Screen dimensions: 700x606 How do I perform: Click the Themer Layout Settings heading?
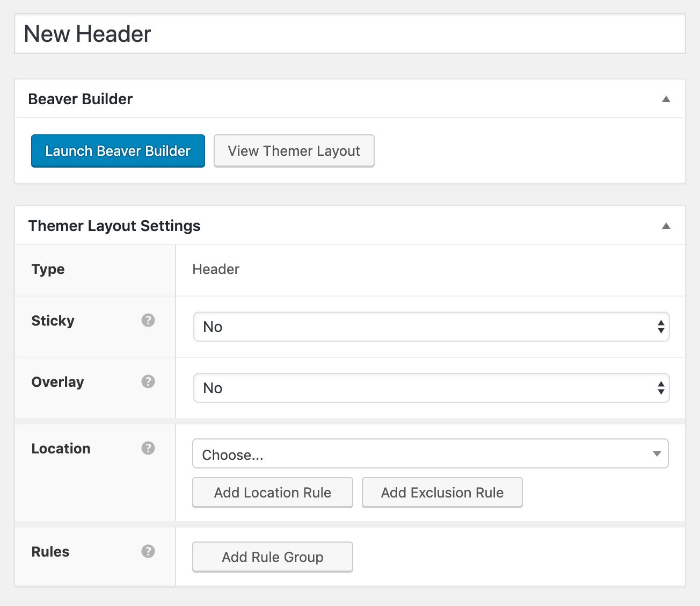click(114, 226)
